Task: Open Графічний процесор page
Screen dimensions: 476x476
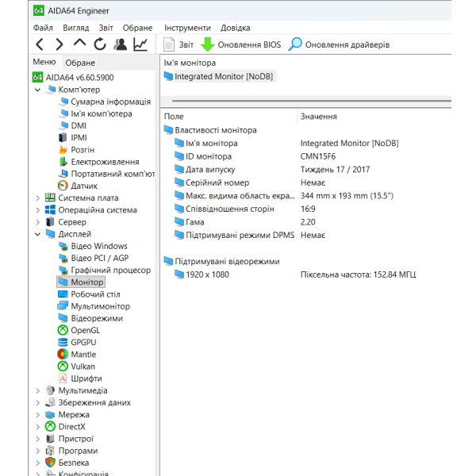Action: coord(105,271)
